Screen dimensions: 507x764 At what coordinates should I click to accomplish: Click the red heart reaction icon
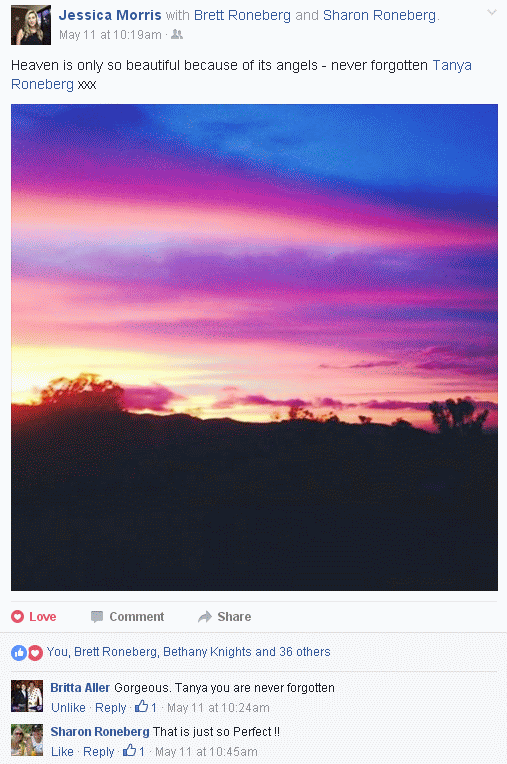coord(35,652)
